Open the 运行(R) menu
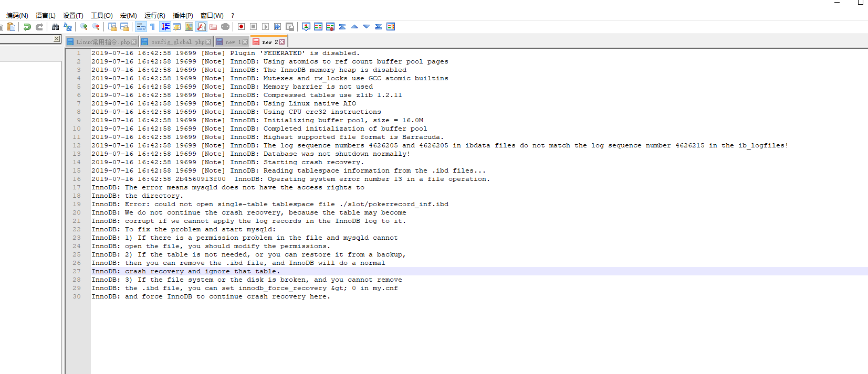The image size is (868, 374). (154, 16)
